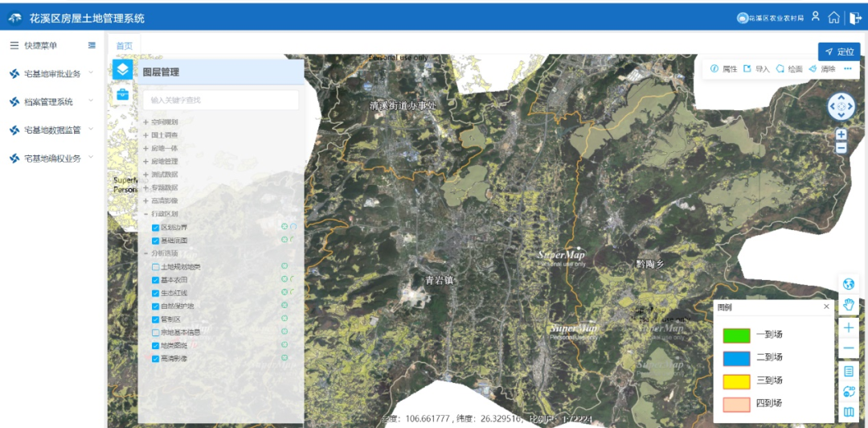Open the 档案管理系统 menu item
This screenshot has height=428, width=868.
click(x=48, y=102)
